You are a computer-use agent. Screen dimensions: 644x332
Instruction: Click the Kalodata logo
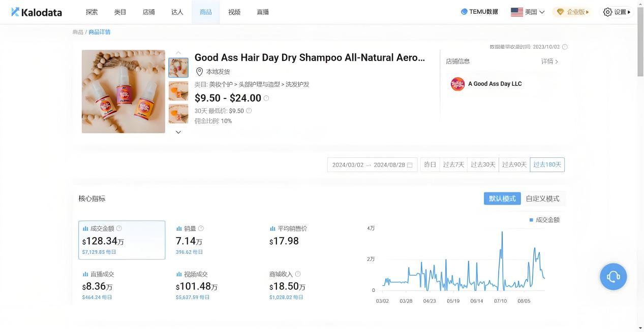[x=37, y=12]
